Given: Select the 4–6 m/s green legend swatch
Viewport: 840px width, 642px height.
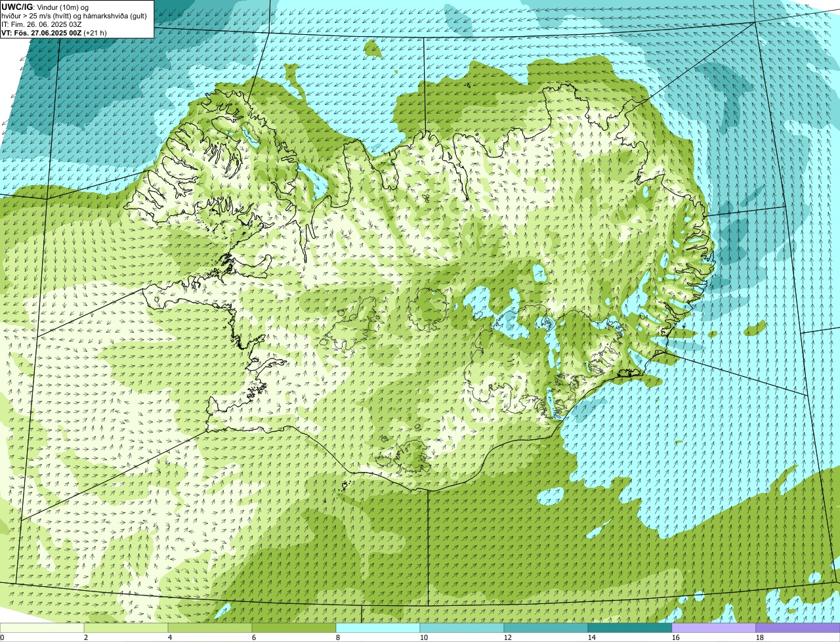Looking at the screenshot, I should 210,628.
